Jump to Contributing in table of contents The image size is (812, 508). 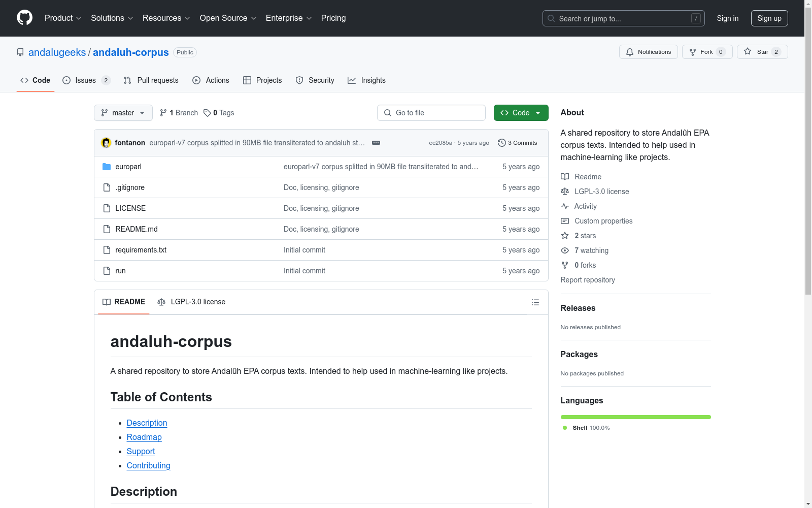click(x=149, y=465)
